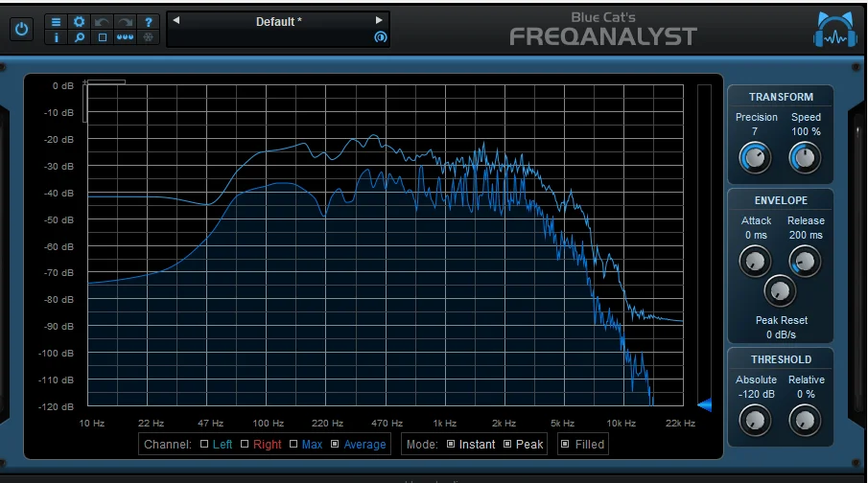The image size is (868, 483).
Task: Toggle the Max channel checkbox
Action: pyautogui.click(x=293, y=445)
